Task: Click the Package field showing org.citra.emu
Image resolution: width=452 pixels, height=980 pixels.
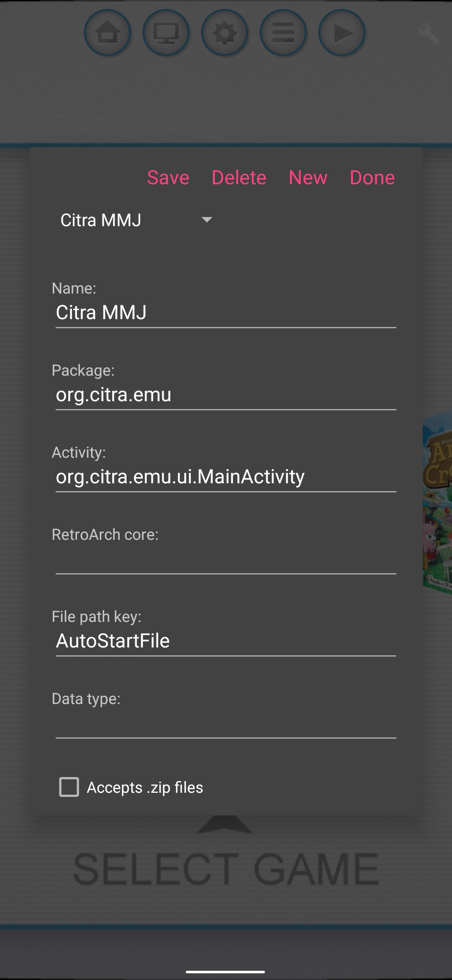Action: [x=226, y=394]
